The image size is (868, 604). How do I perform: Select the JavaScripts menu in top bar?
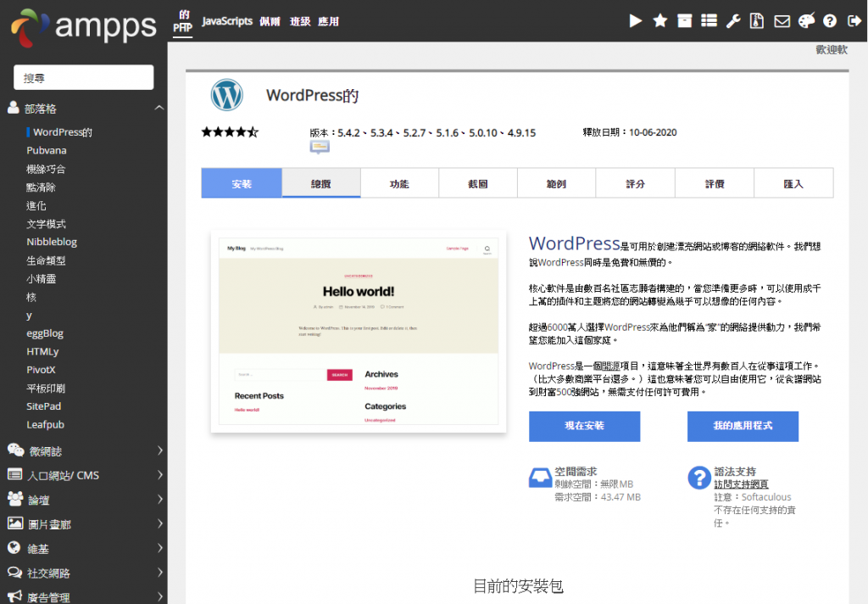coord(227,21)
